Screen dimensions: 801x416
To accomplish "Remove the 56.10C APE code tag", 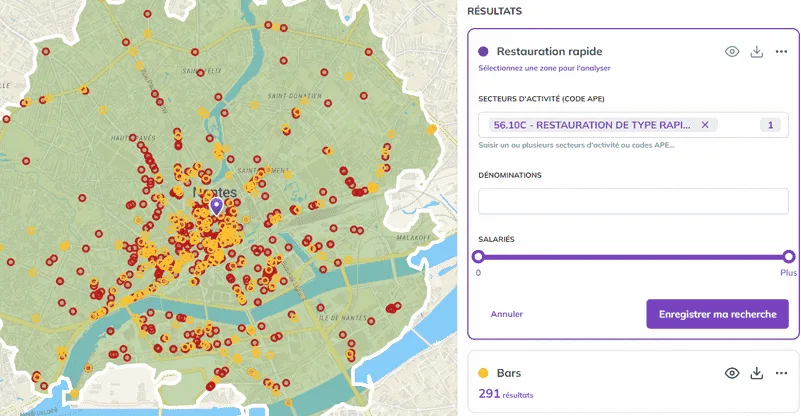I will point(705,125).
